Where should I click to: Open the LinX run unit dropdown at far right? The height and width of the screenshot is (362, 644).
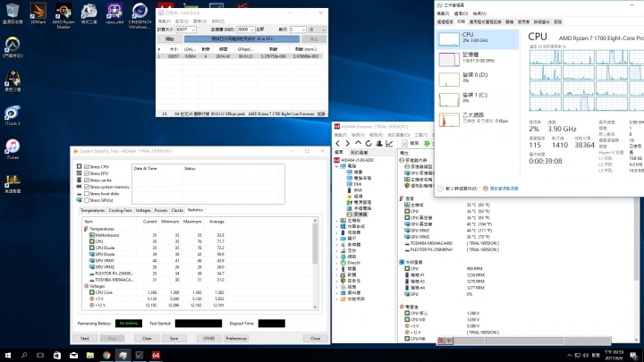[x=317, y=29]
